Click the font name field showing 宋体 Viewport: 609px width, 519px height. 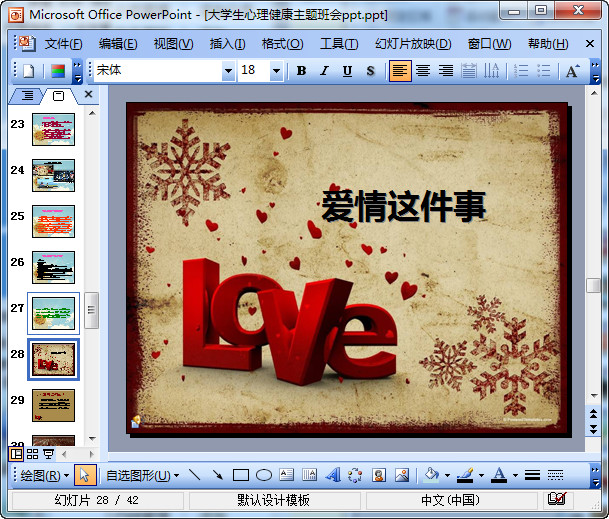click(x=158, y=71)
